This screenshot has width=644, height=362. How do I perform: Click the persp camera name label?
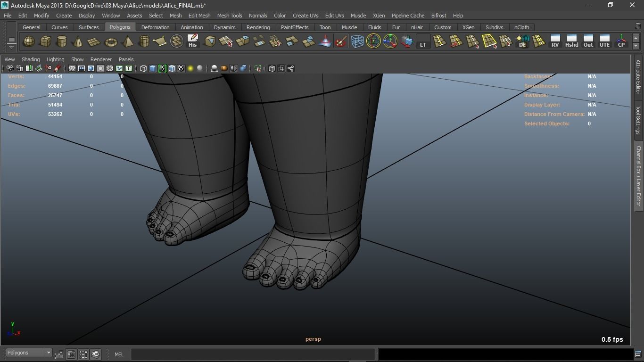(313, 339)
